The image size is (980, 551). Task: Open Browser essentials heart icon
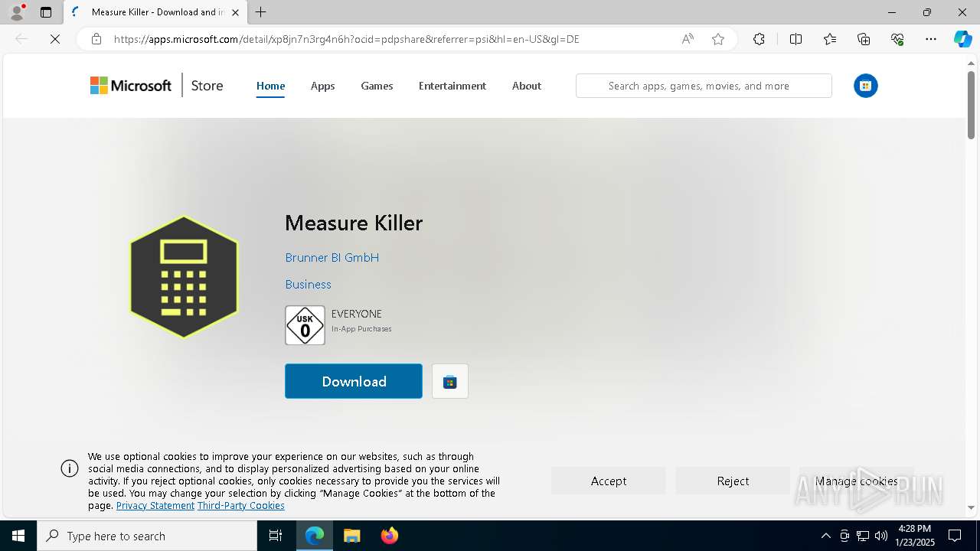(x=897, y=39)
